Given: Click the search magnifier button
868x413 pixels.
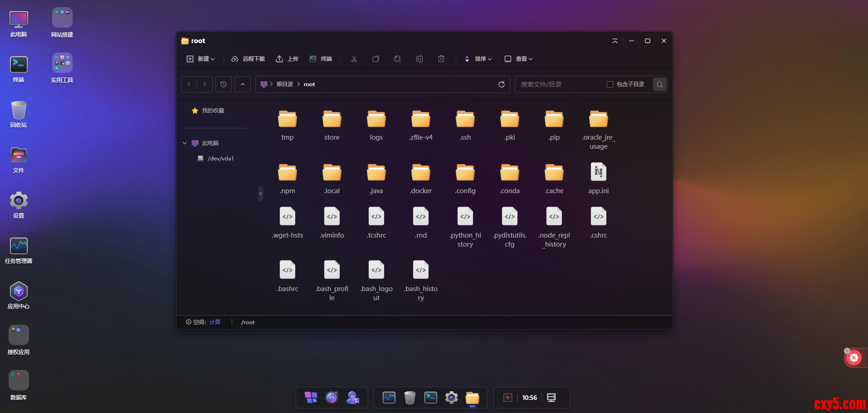Looking at the screenshot, I should [660, 84].
